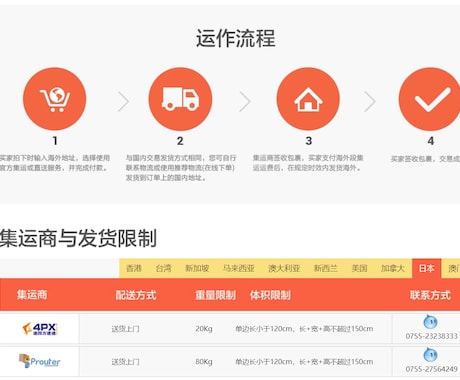
Task: Click the shopping cart globe icon for step 1
Action: (x=55, y=99)
